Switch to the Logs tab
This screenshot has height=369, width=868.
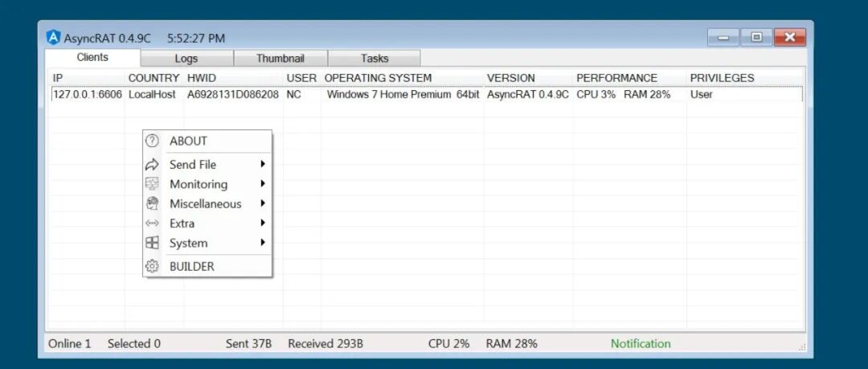pos(186,58)
